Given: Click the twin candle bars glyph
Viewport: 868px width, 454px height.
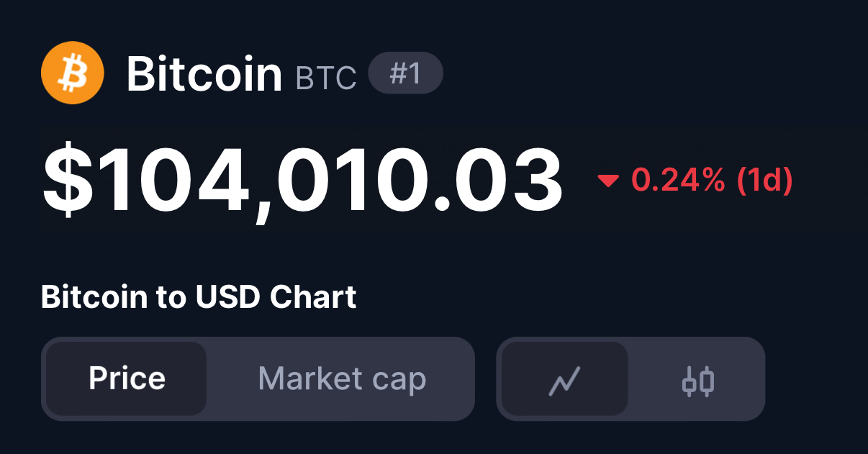Looking at the screenshot, I should pyautogui.click(x=697, y=381).
